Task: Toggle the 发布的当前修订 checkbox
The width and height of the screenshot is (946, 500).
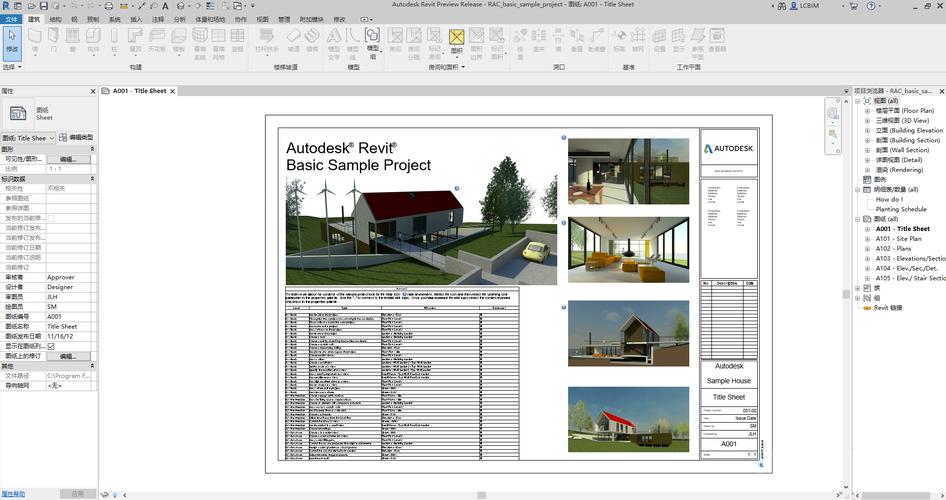Action: pos(51,218)
